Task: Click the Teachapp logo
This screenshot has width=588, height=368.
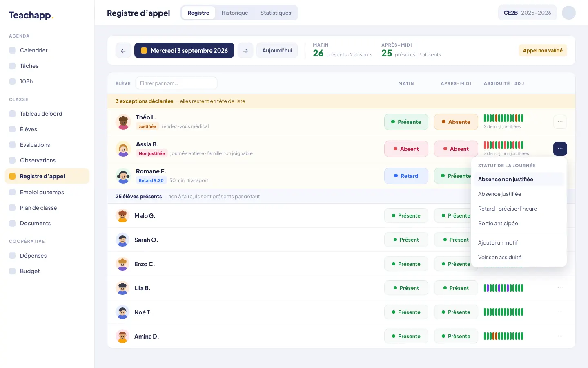Action: (31, 16)
